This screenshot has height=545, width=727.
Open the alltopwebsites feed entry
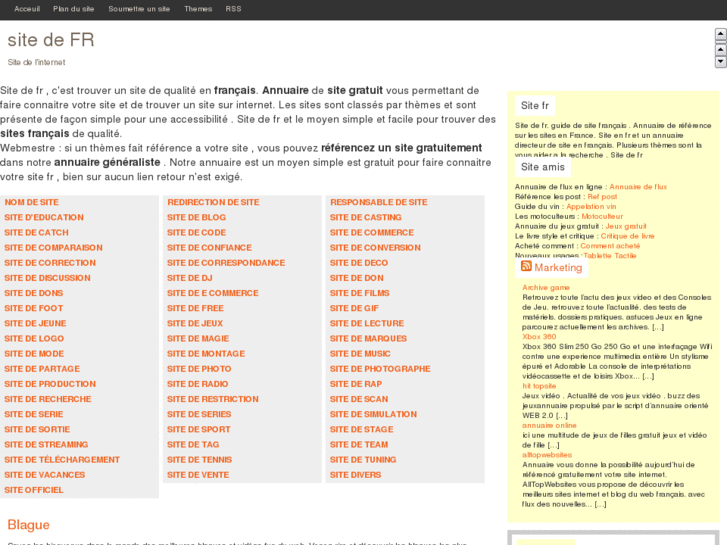(547, 455)
